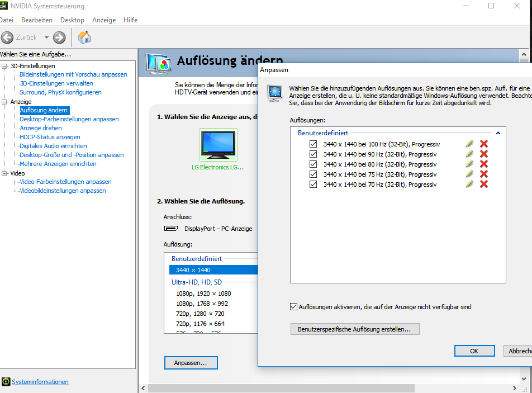Image resolution: width=532 pixels, height=393 pixels.
Task: Open the Datei menu
Action: click(x=7, y=20)
